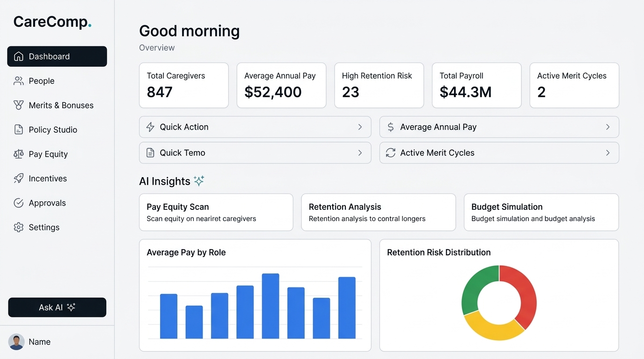Open the Pay Equity Scan insight card

click(216, 212)
